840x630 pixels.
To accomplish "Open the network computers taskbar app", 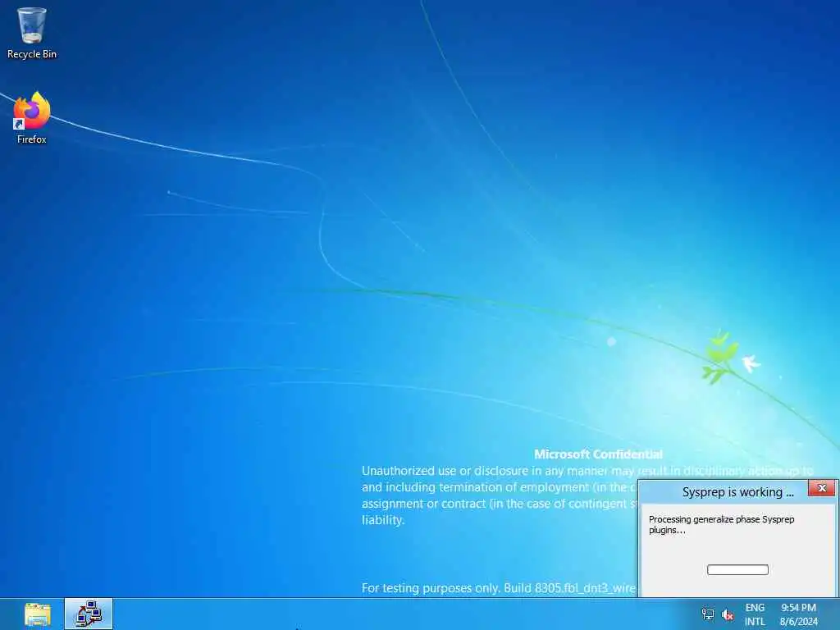I will coord(89,614).
